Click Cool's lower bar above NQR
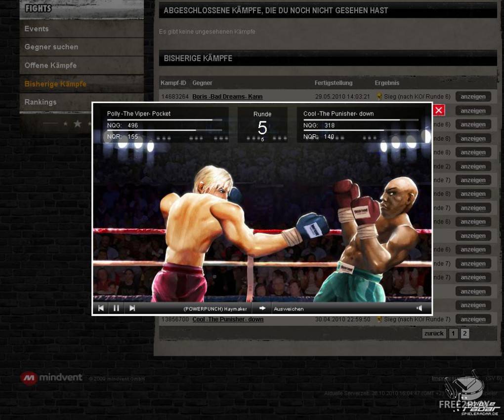504x420 pixels. pos(361,130)
